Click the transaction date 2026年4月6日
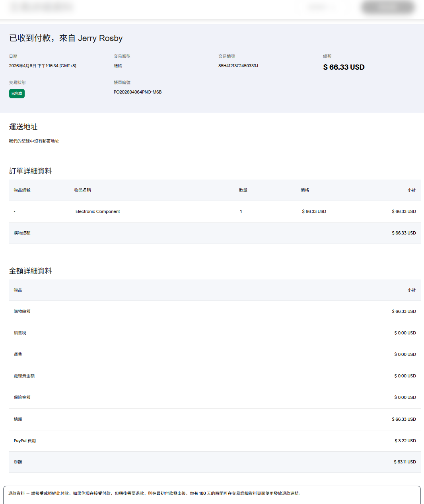 pyautogui.click(x=43, y=66)
